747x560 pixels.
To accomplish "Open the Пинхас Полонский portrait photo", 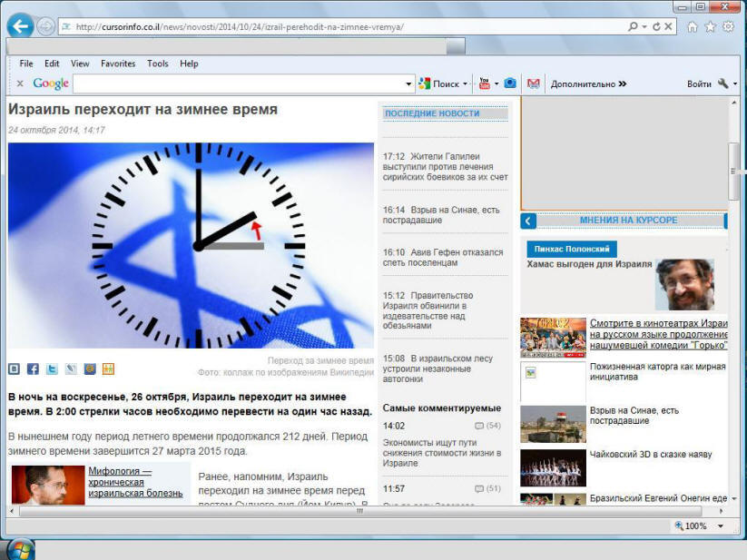I will coord(684,285).
